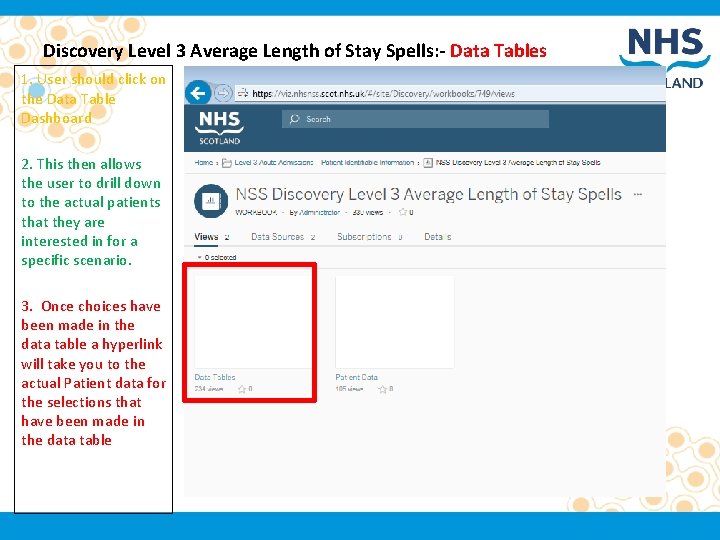Open the Data Tables thumbnail
The width and height of the screenshot is (720, 540).
[x=253, y=322]
